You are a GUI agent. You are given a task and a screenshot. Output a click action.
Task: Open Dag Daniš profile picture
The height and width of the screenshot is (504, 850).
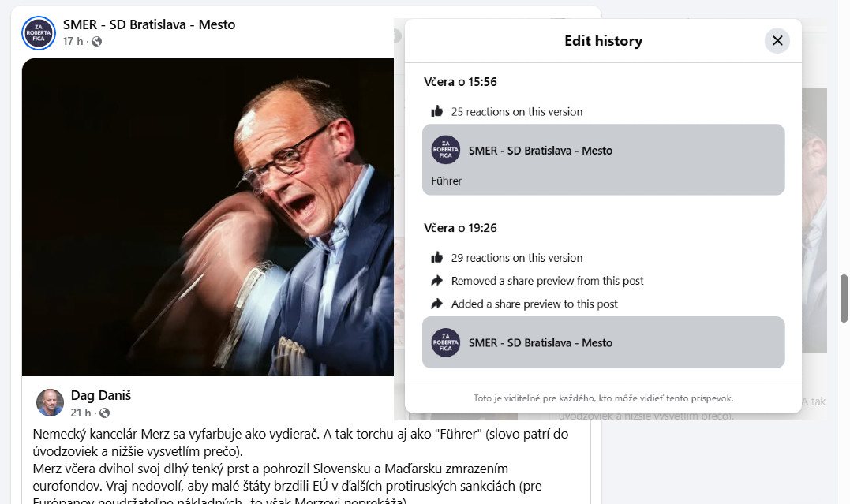click(x=50, y=403)
